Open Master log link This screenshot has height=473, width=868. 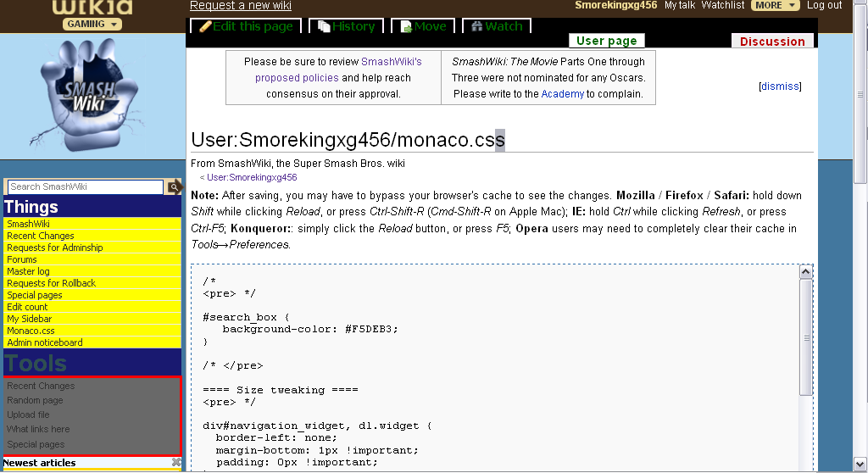[x=28, y=271]
